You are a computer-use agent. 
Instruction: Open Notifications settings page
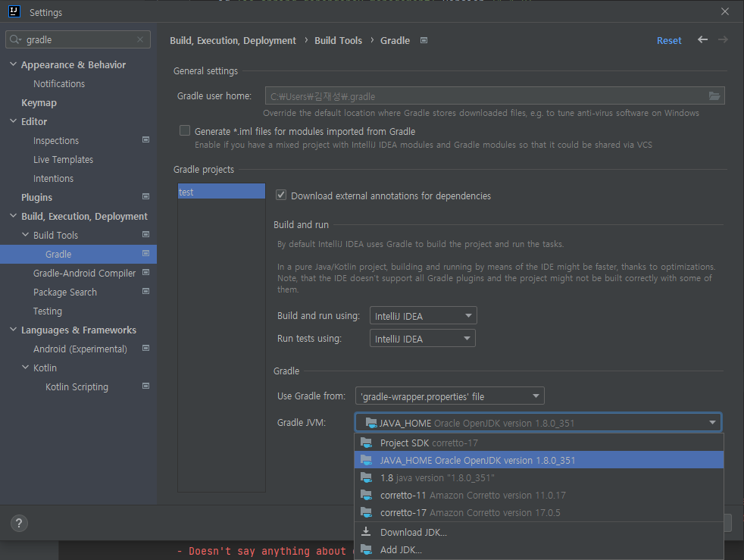[59, 83]
